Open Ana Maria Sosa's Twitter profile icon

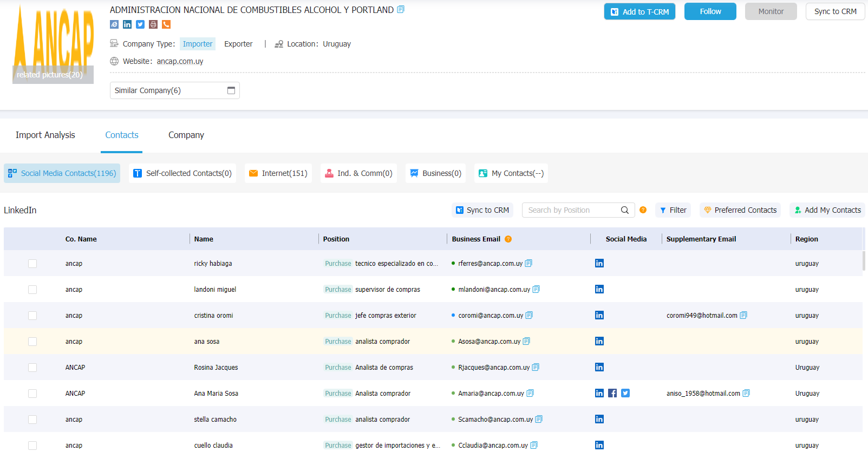click(x=625, y=393)
